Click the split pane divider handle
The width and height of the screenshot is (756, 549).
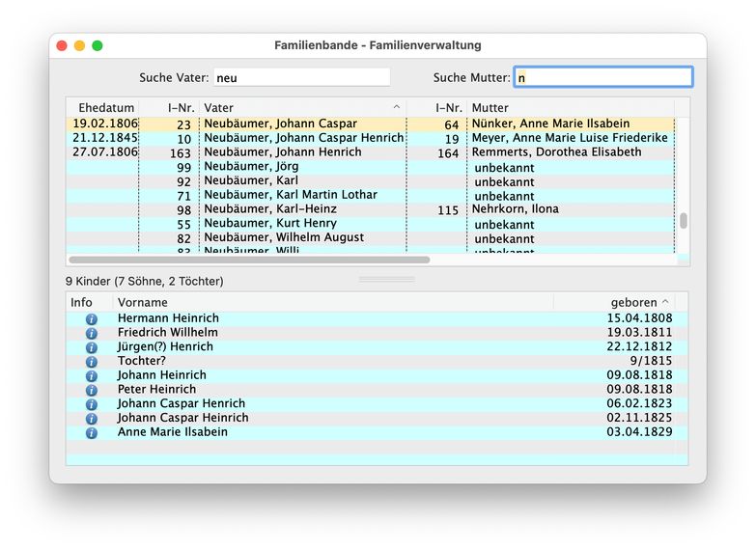point(386,280)
